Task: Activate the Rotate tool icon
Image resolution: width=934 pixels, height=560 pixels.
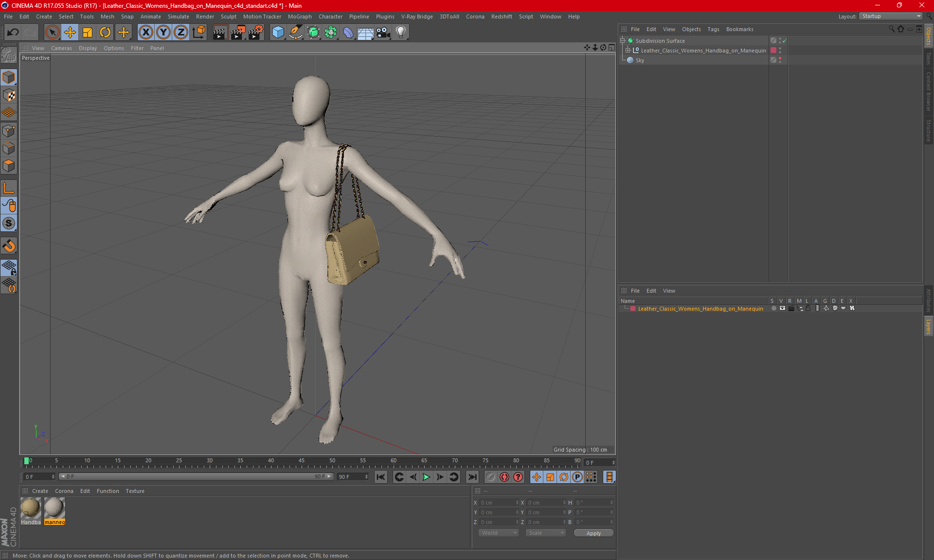Action: click(x=105, y=33)
